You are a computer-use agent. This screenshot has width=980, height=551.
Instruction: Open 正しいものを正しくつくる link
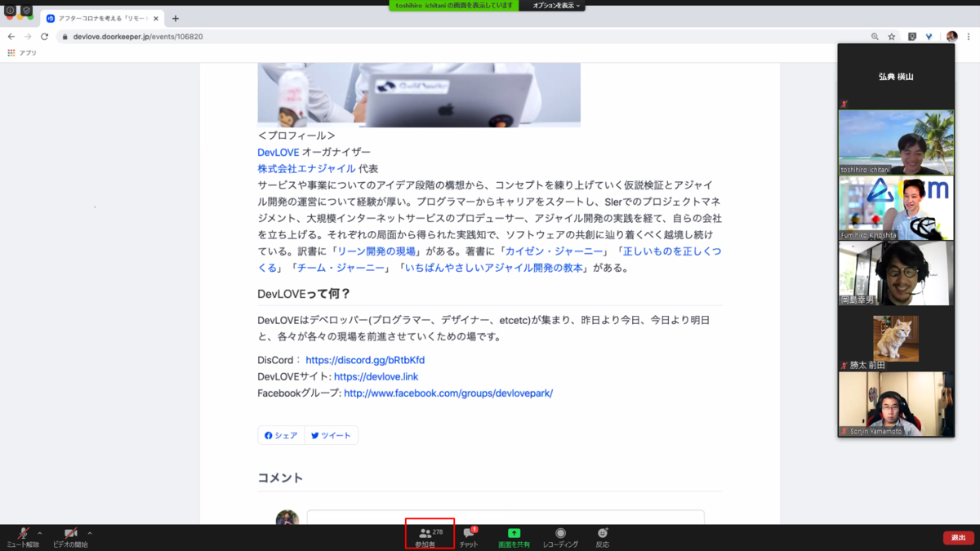pos(672,251)
